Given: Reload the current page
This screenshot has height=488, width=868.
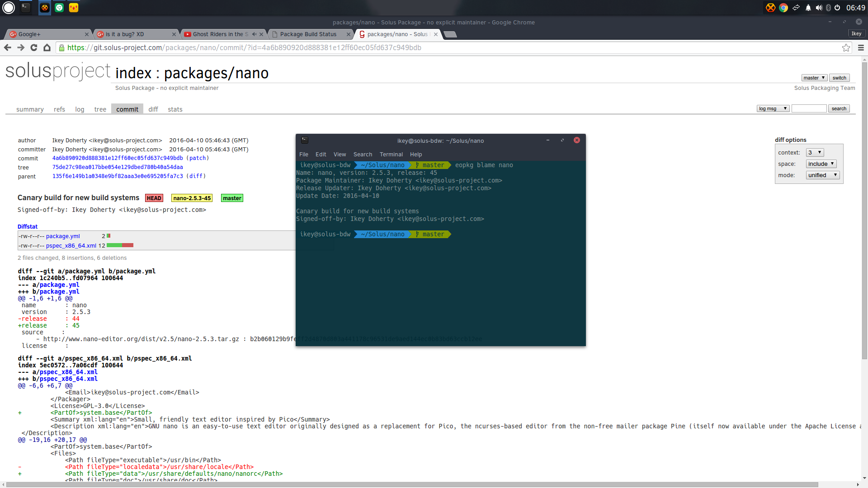Looking at the screenshot, I should pos(34,47).
